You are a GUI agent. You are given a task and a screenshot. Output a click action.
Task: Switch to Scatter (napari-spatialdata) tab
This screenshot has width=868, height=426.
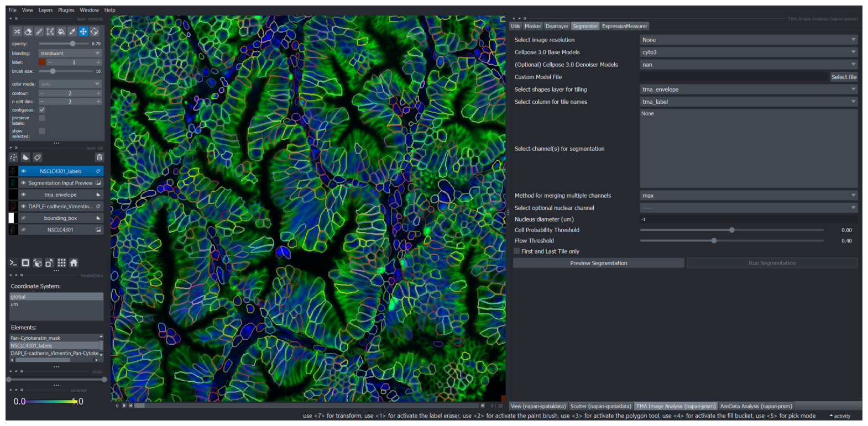point(600,406)
